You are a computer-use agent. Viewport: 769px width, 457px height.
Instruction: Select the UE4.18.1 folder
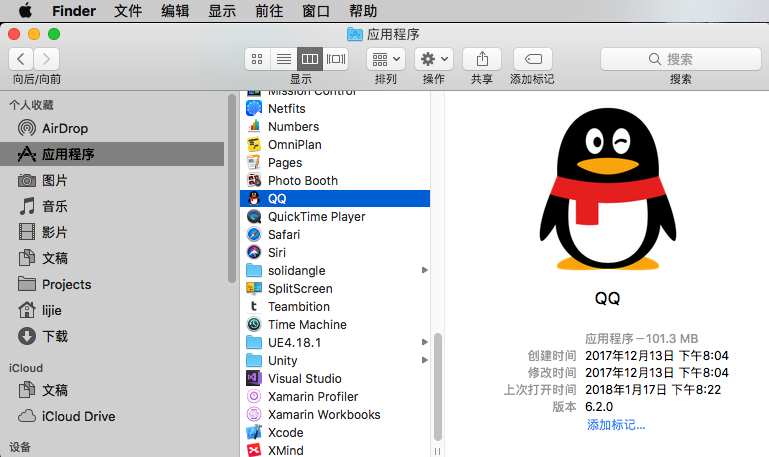[x=335, y=343]
